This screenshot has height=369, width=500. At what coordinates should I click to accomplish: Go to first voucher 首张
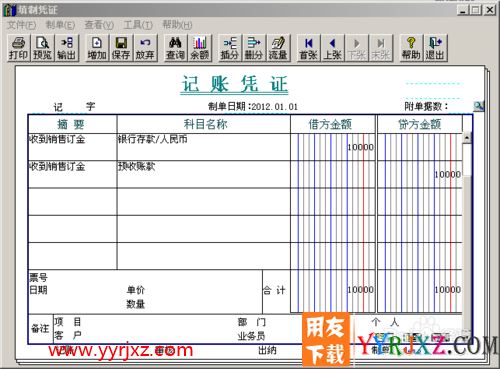pos(308,48)
